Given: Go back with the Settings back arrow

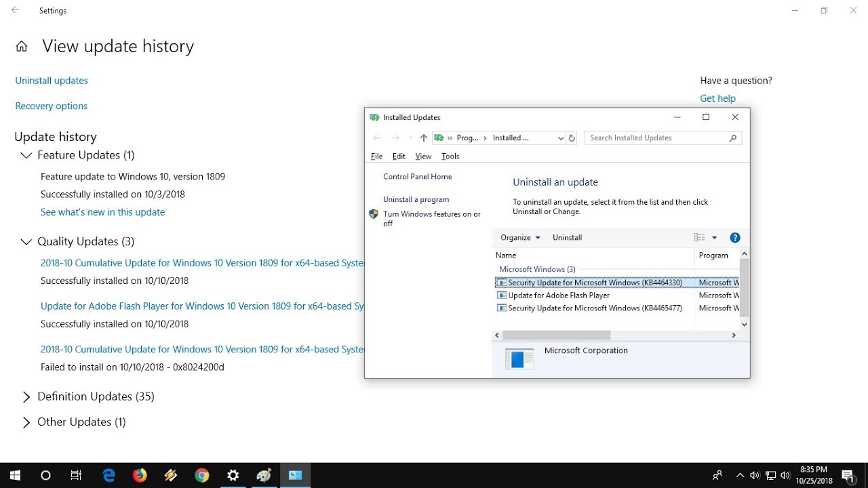Looking at the screenshot, I should pyautogui.click(x=16, y=11).
